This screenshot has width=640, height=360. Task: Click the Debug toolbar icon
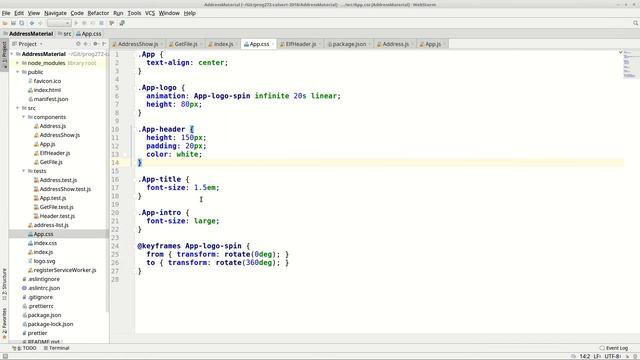point(84,23)
